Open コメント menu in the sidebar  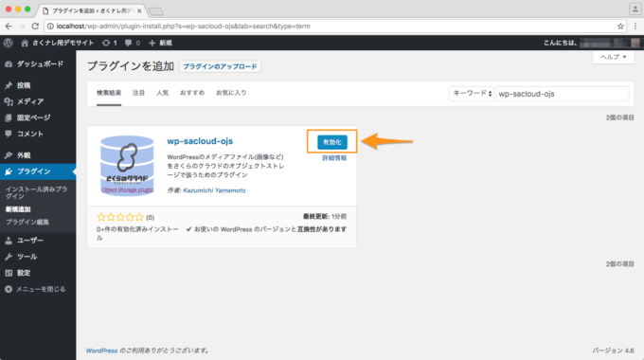coord(38,134)
